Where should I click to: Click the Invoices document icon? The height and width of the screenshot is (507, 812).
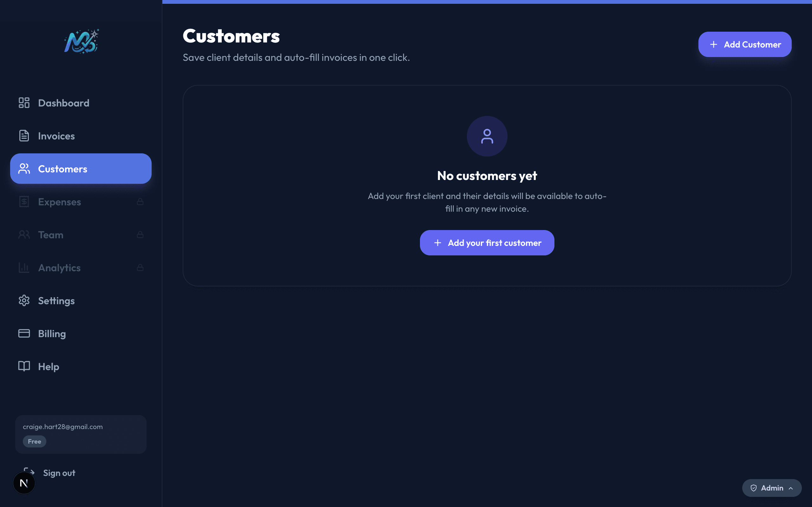(24, 136)
